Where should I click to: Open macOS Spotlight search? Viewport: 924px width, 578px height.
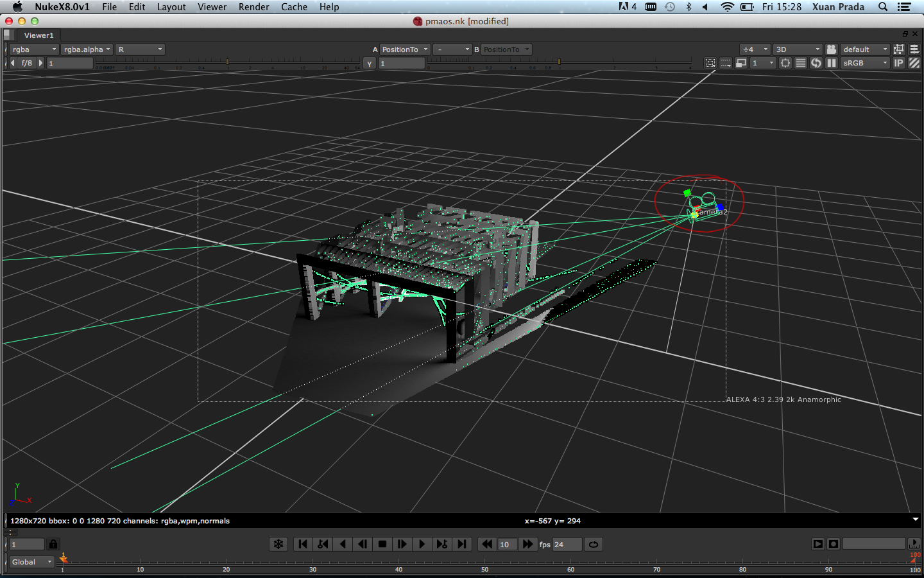tap(883, 7)
